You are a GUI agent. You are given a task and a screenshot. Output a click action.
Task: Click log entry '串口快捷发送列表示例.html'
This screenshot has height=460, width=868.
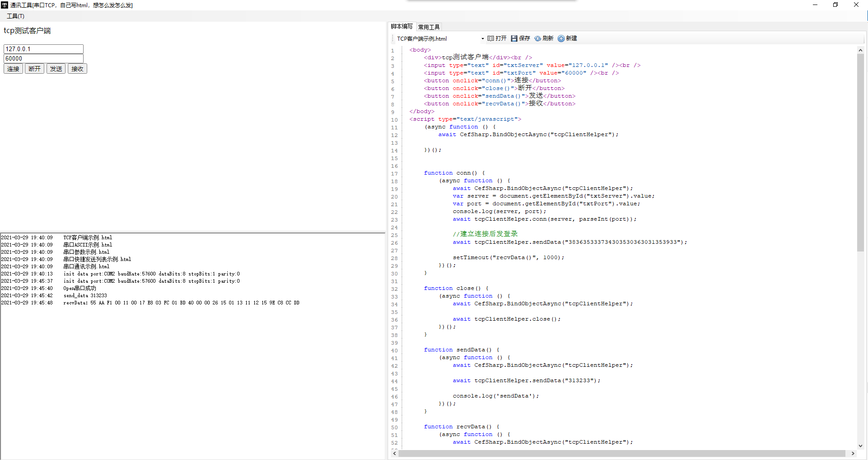pyautogui.click(x=97, y=259)
